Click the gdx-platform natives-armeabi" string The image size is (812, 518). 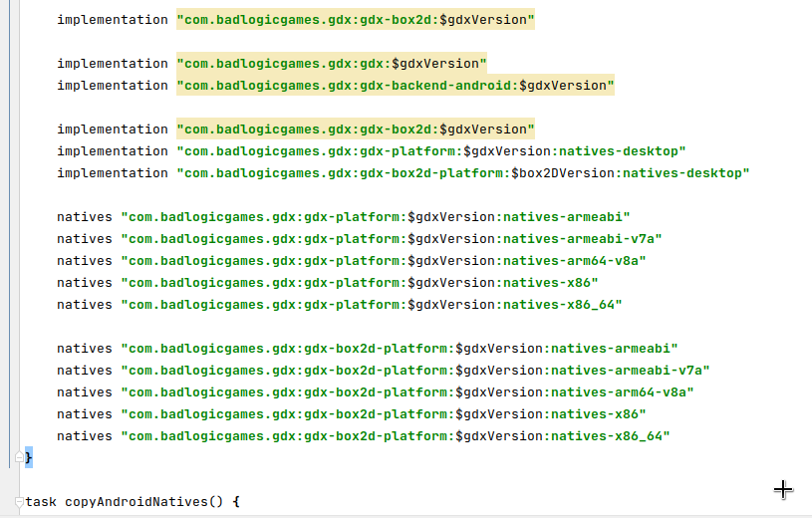[376, 217]
